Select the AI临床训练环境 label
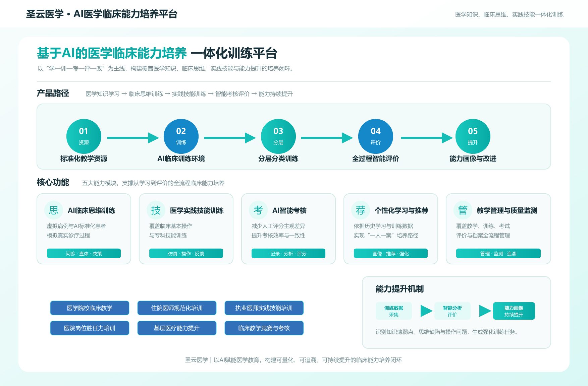588x386 pixels. click(x=181, y=158)
